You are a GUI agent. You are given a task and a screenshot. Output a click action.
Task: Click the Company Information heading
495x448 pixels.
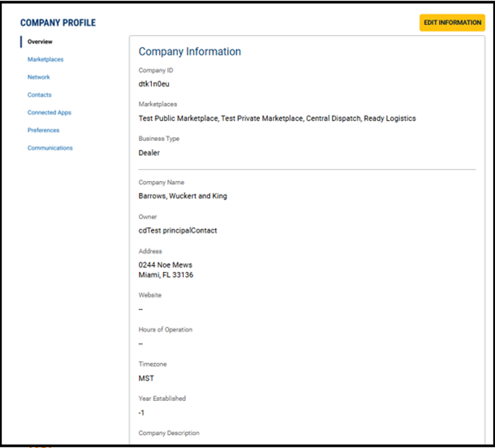click(x=189, y=51)
